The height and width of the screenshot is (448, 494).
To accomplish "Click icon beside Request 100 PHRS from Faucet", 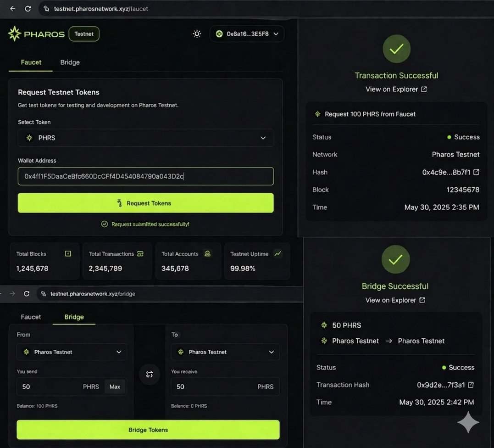I will pyautogui.click(x=317, y=114).
